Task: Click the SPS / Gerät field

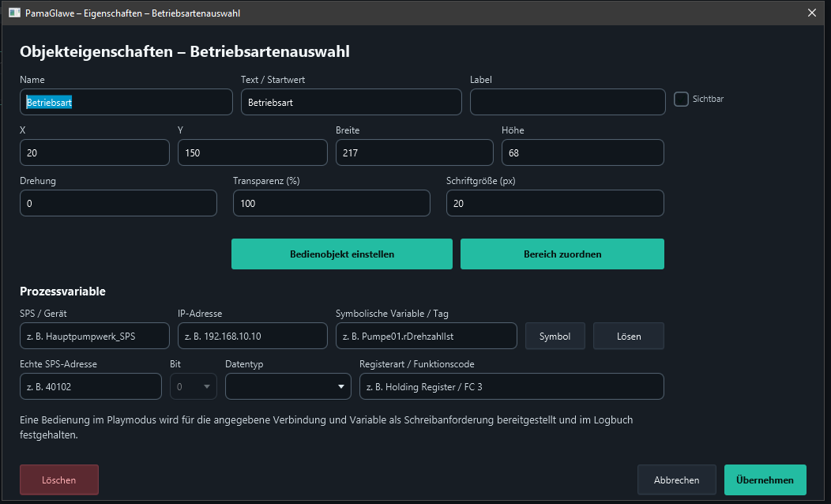Action: [x=94, y=336]
